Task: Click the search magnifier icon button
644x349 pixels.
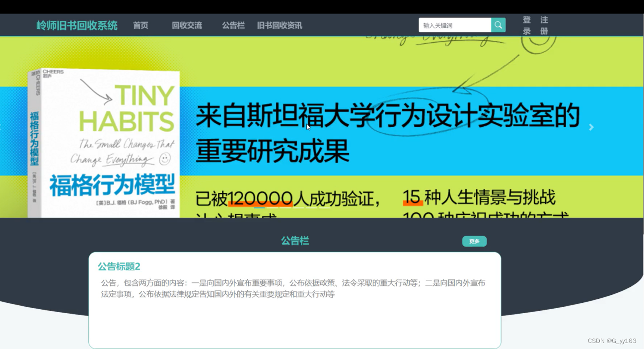Action: click(x=498, y=25)
